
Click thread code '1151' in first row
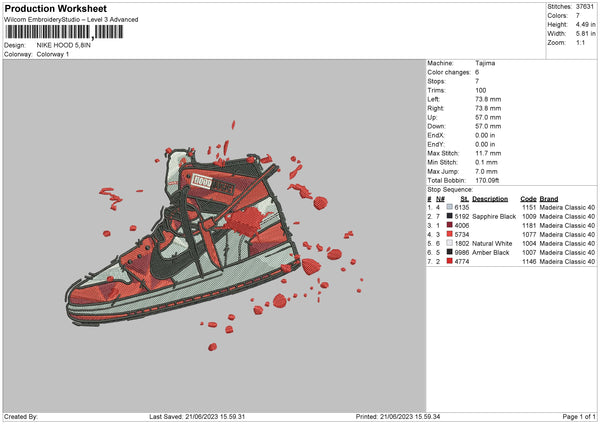coord(529,207)
